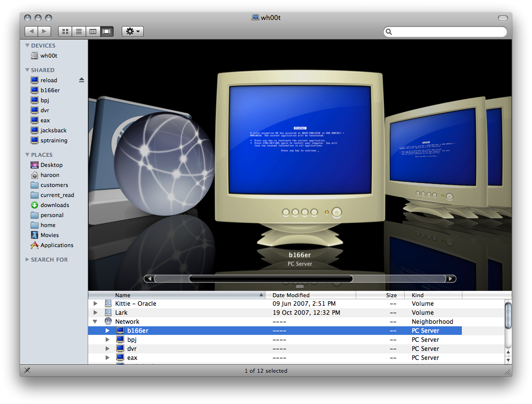Expand the SEARCH FOR sidebar section
532x404 pixels.
pyautogui.click(x=28, y=260)
